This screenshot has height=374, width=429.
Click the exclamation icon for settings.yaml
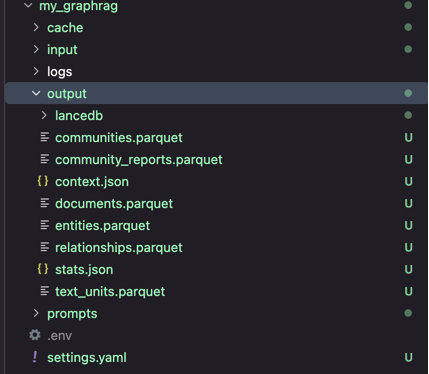tap(35, 357)
